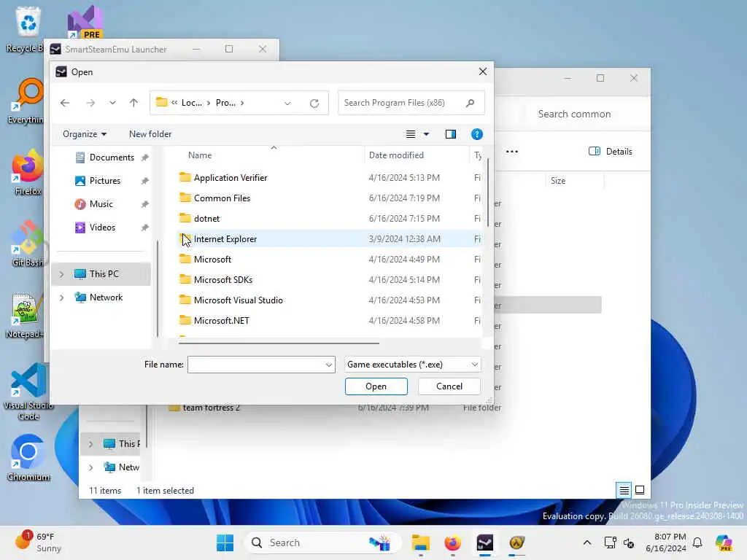The width and height of the screenshot is (747, 560).
Task: Expand Network in the Explorer window
Action: 90,467
